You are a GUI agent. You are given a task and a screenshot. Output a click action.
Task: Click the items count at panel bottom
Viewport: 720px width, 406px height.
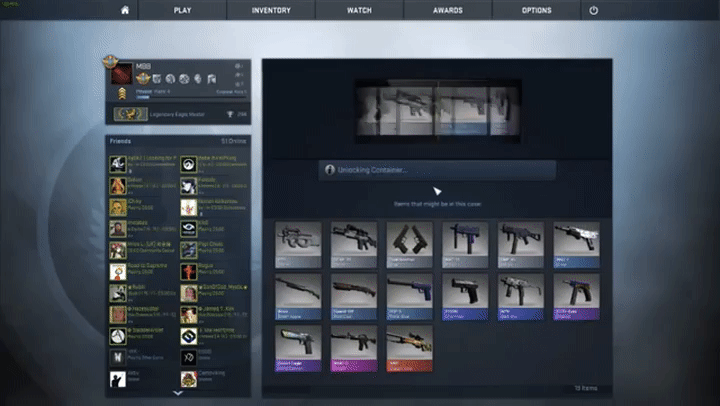(586, 388)
